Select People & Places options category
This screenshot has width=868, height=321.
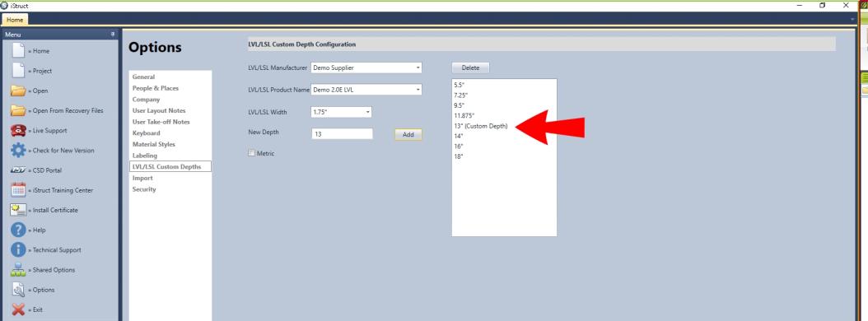click(155, 88)
